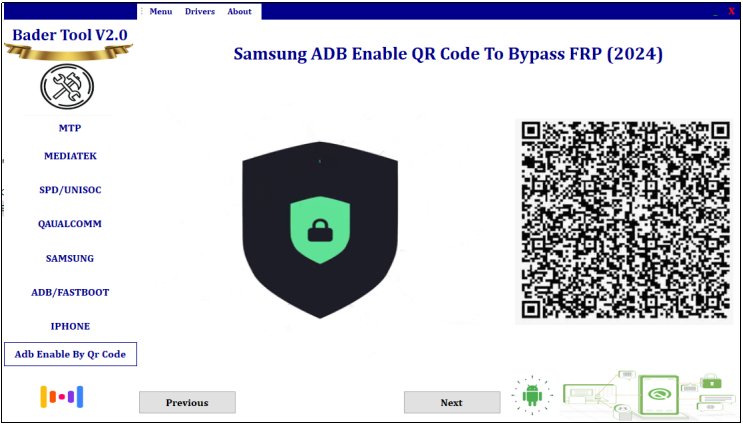The height and width of the screenshot is (424, 743).
Task: Open the IPHONE section
Action: (70, 326)
